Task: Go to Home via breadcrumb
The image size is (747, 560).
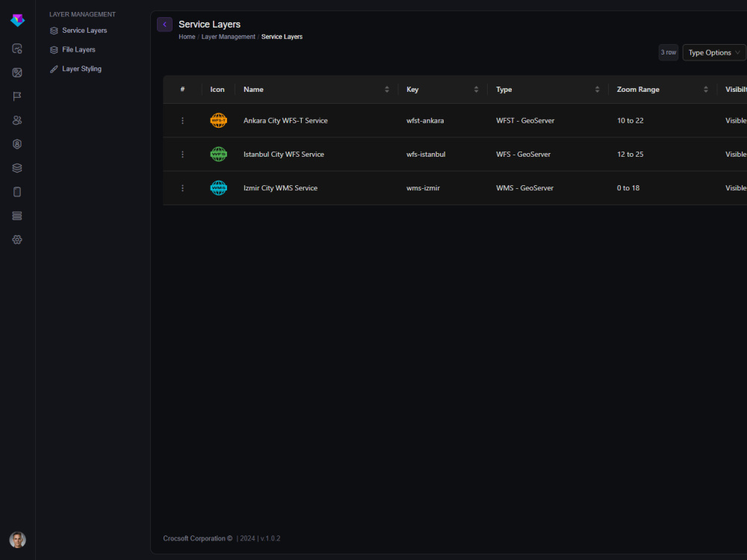Action: point(187,37)
